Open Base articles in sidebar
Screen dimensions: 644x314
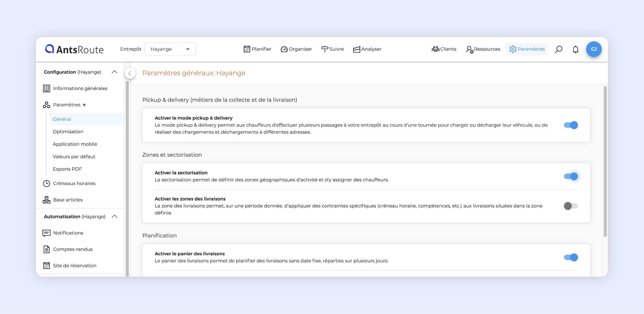(x=68, y=200)
